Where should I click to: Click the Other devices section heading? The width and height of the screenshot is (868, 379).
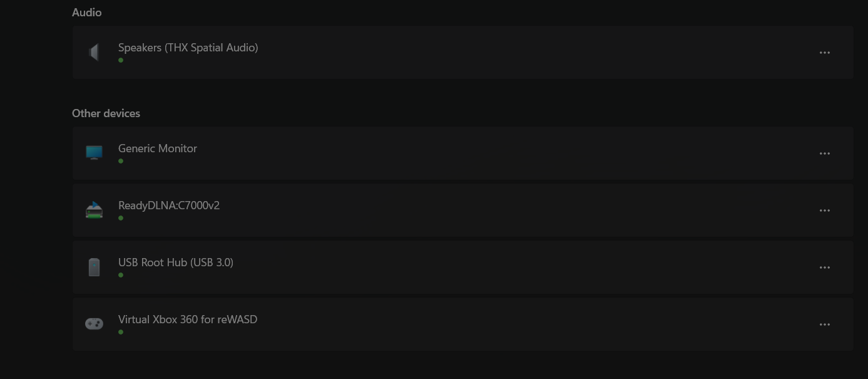[106, 113]
